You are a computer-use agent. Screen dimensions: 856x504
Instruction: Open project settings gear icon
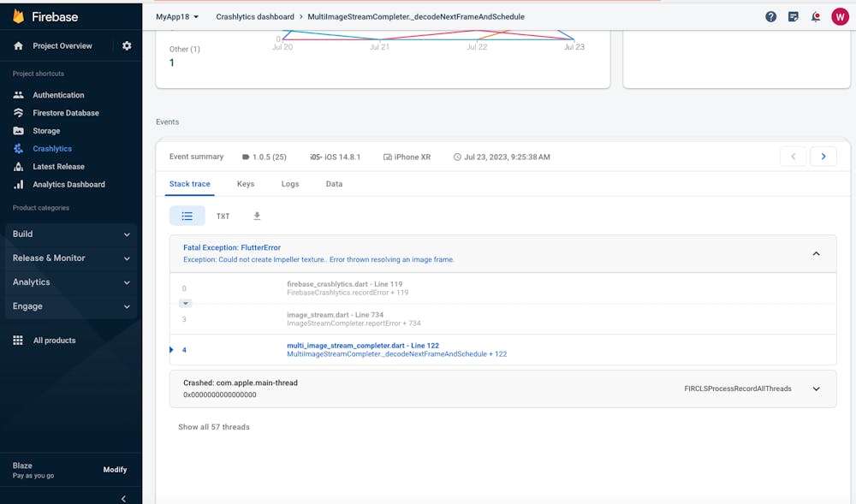127,46
